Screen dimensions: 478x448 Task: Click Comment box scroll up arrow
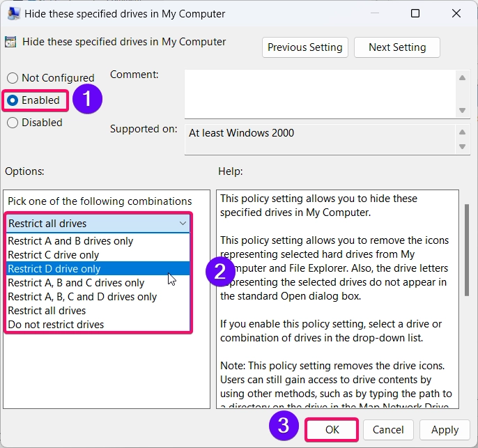point(462,78)
